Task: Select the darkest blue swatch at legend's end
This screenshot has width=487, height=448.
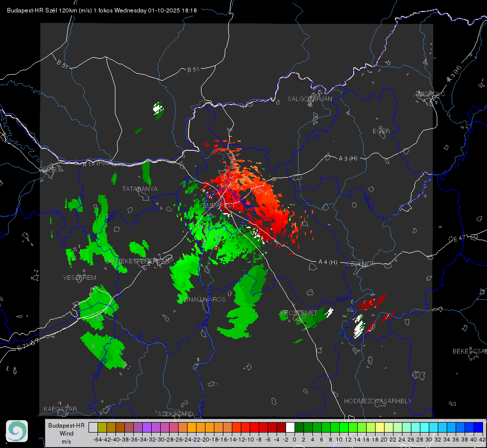Action: pos(479,427)
